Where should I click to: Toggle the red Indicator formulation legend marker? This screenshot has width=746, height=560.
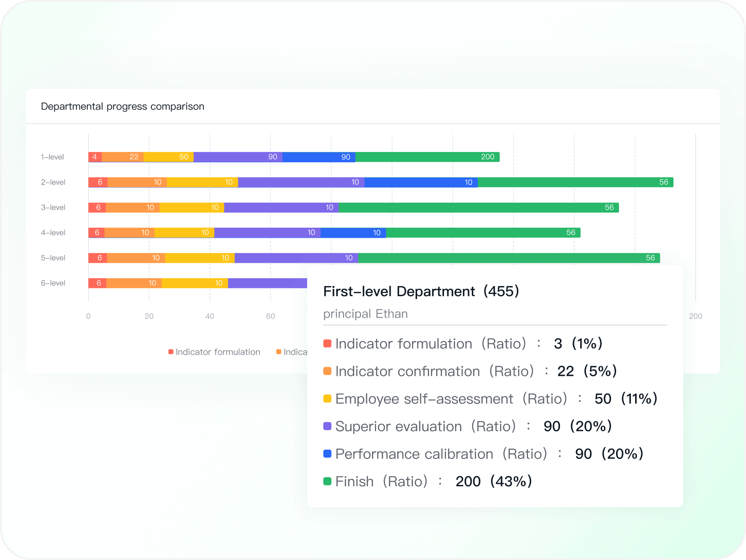[171, 352]
